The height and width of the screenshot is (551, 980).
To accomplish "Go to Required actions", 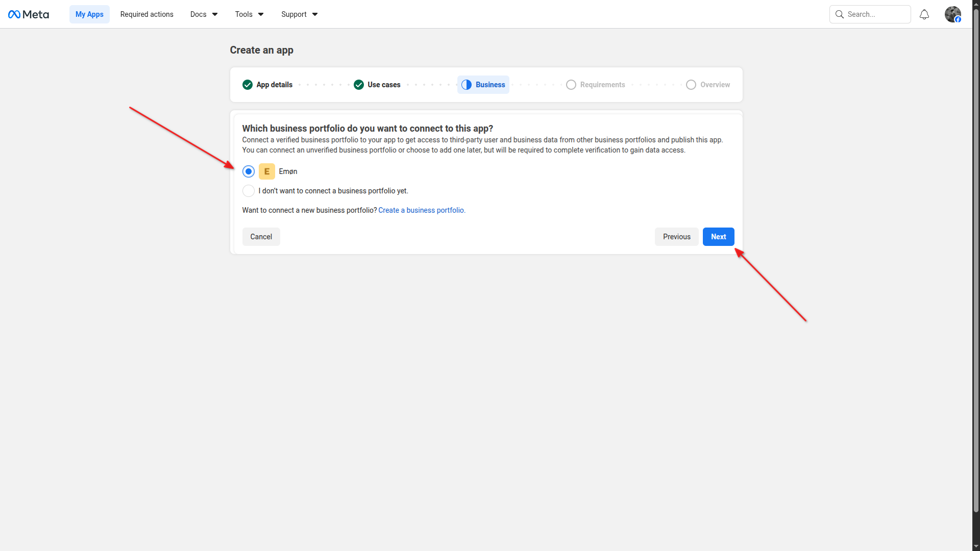I will (146, 14).
